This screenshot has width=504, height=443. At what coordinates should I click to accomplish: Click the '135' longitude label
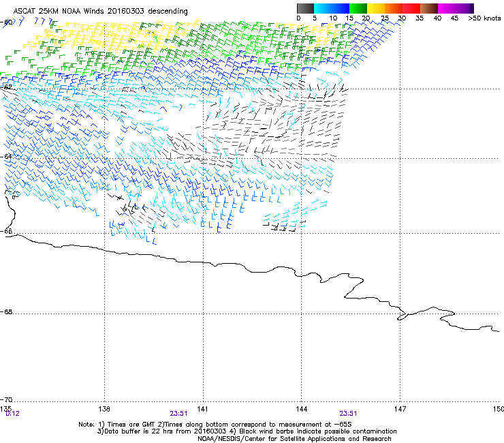(5, 408)
